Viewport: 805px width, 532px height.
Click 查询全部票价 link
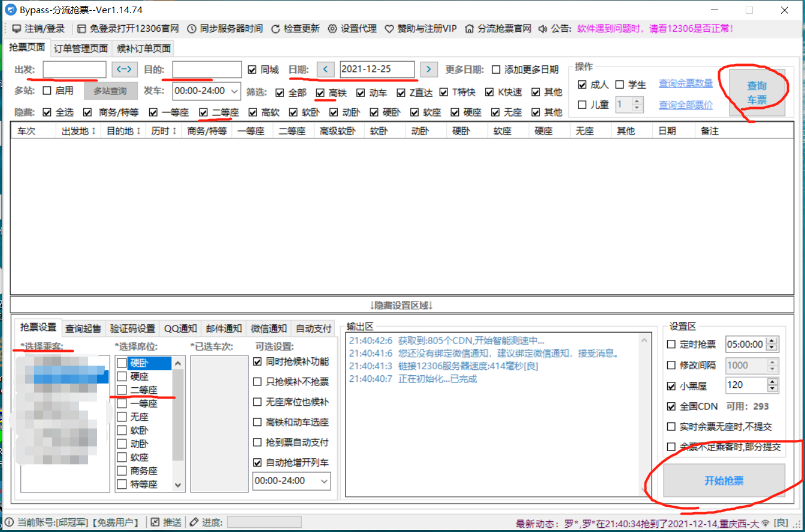686,105
